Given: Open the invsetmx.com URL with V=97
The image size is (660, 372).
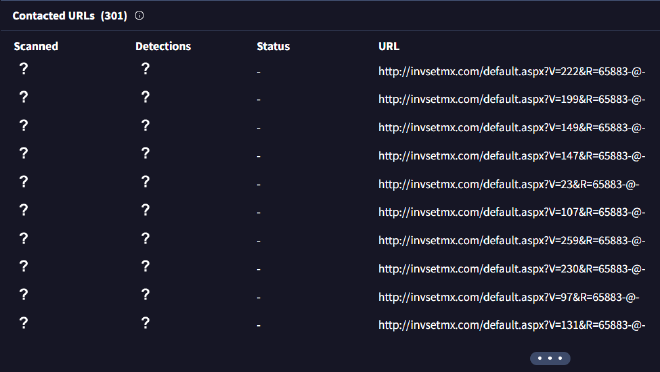Looking at the screenshot, I should click(x=508, y=297).
